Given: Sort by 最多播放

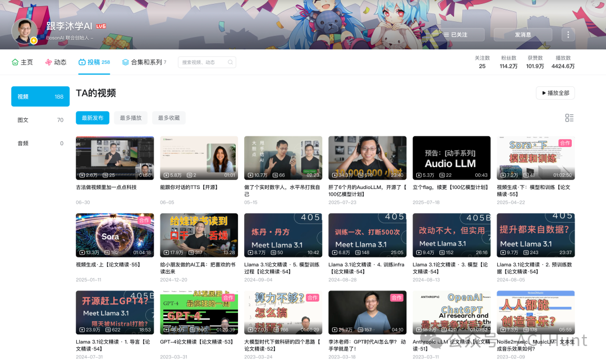Looking at the screenshot, I should (x=131, y=118).
